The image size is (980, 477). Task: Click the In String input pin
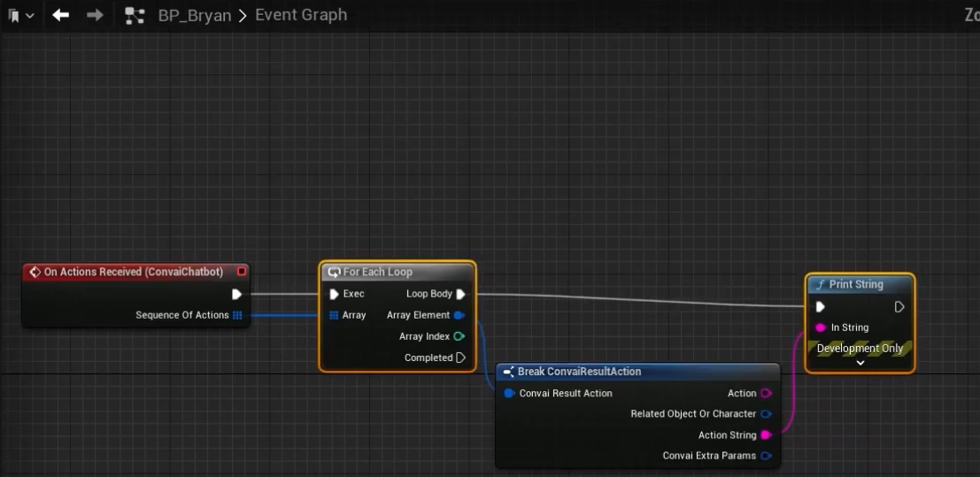822,327
